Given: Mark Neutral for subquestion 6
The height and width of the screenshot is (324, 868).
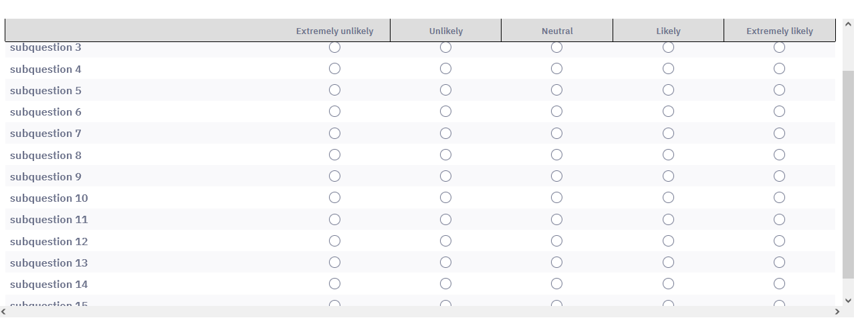Looking at the screenshot, I should point(556,112).
